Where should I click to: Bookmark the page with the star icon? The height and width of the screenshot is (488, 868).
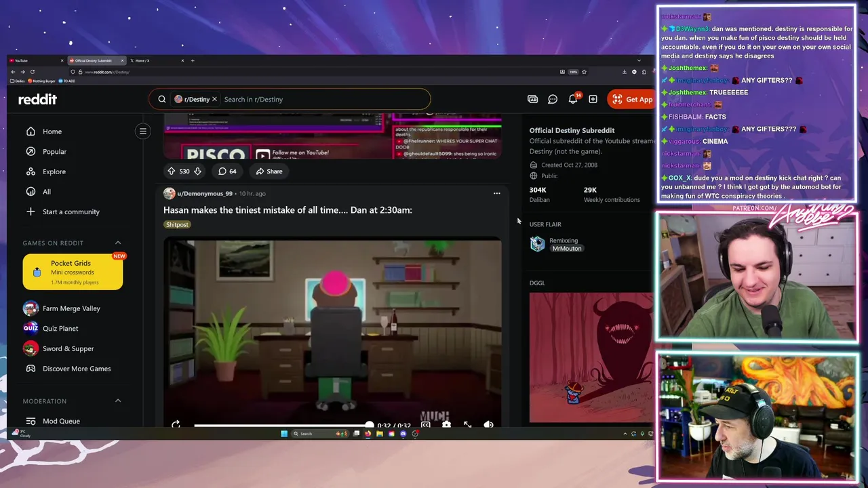tap(584, 72)
